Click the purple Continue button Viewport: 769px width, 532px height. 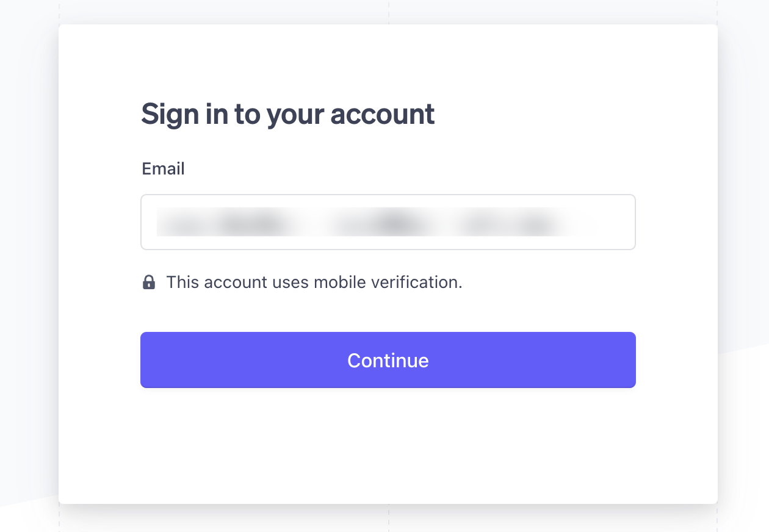[388, 360]
